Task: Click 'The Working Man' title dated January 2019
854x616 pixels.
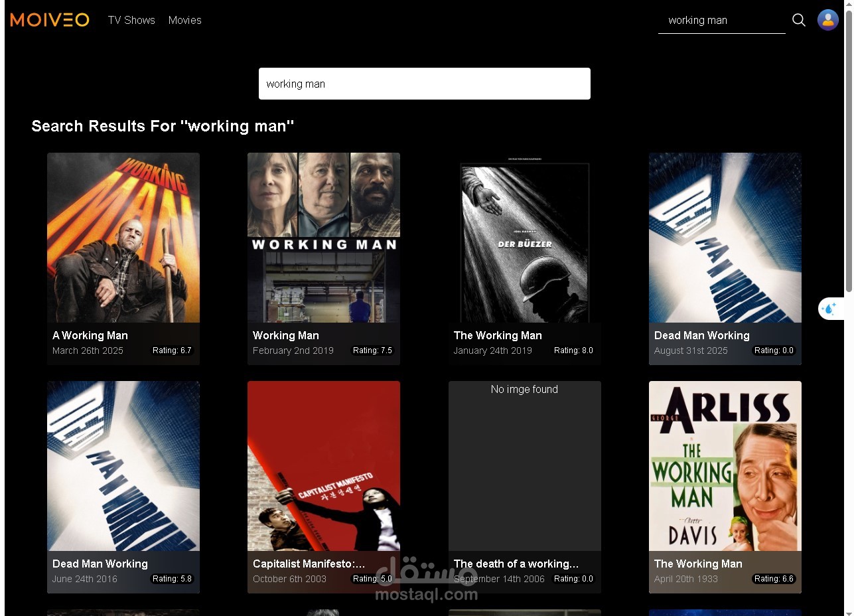Action: (x=498, y=335)
